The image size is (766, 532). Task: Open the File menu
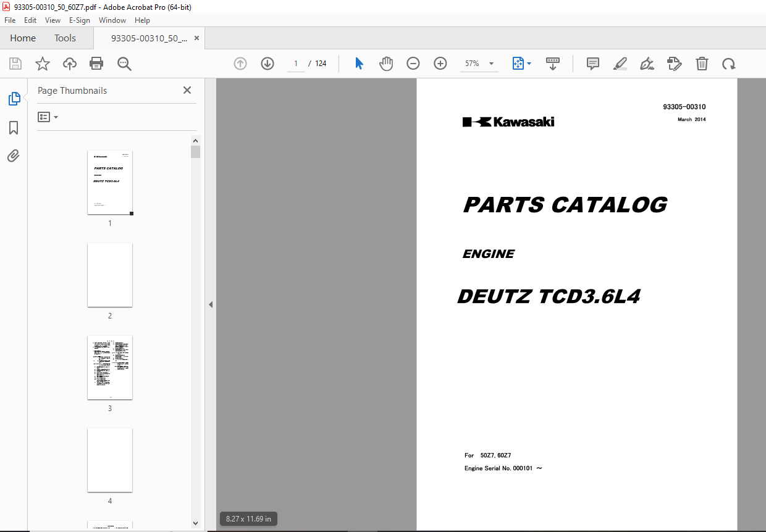tap(10, 20)
